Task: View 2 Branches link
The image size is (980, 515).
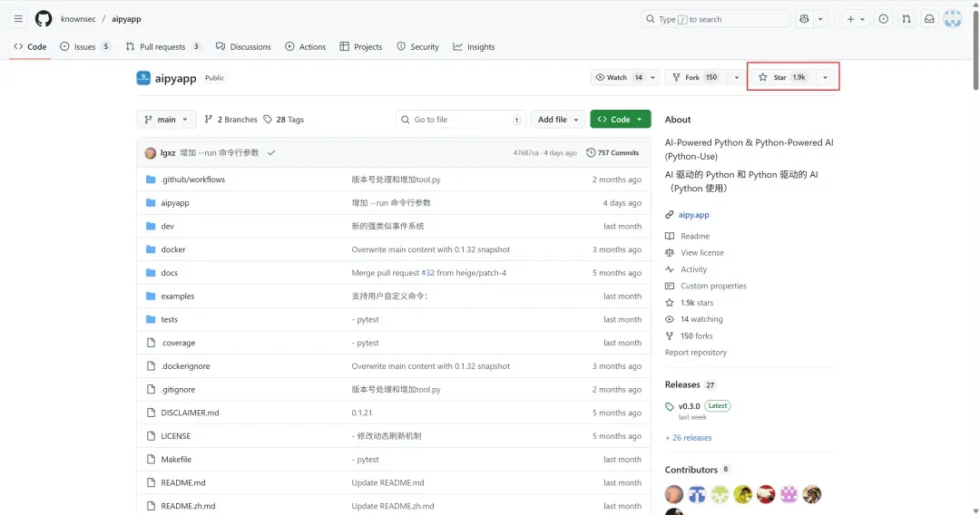Action: [230, 120]
